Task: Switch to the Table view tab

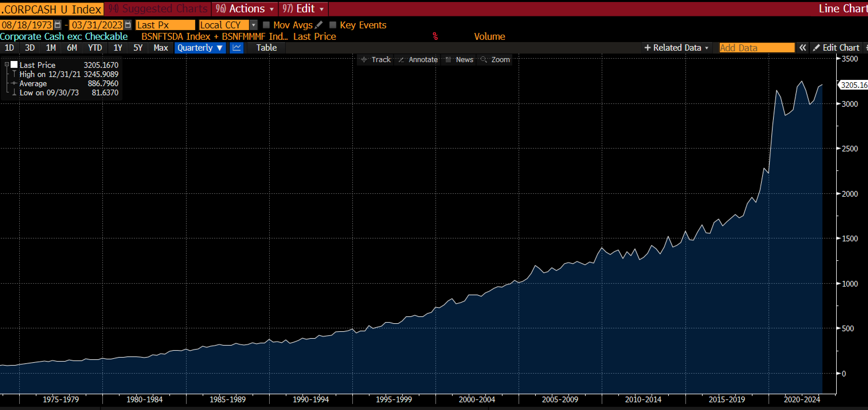Action: (x=266, y=48)
